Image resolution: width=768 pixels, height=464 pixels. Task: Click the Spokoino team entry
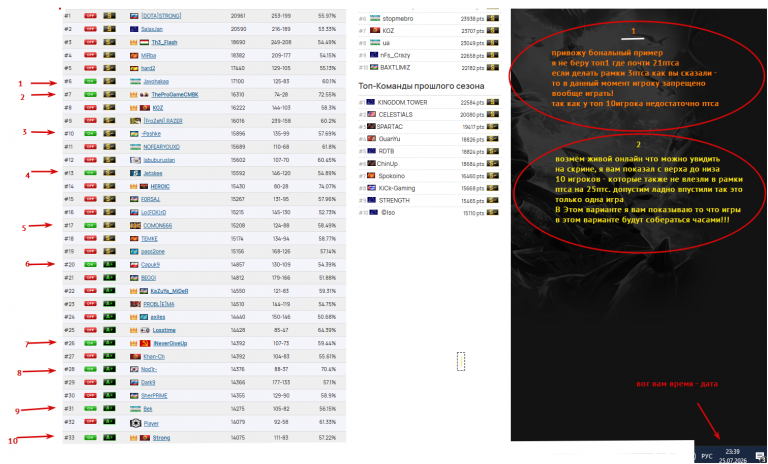[391, 176]
